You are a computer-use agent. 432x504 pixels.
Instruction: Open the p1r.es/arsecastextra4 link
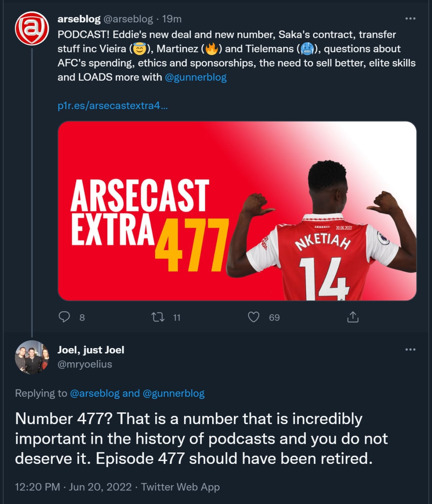pyautogui.click(x=113, y=106)
